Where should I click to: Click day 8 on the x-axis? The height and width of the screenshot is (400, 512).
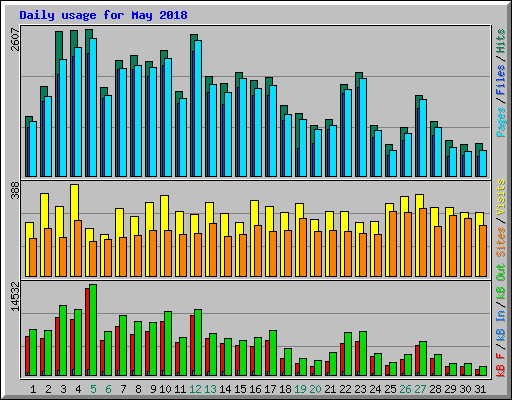138,389
